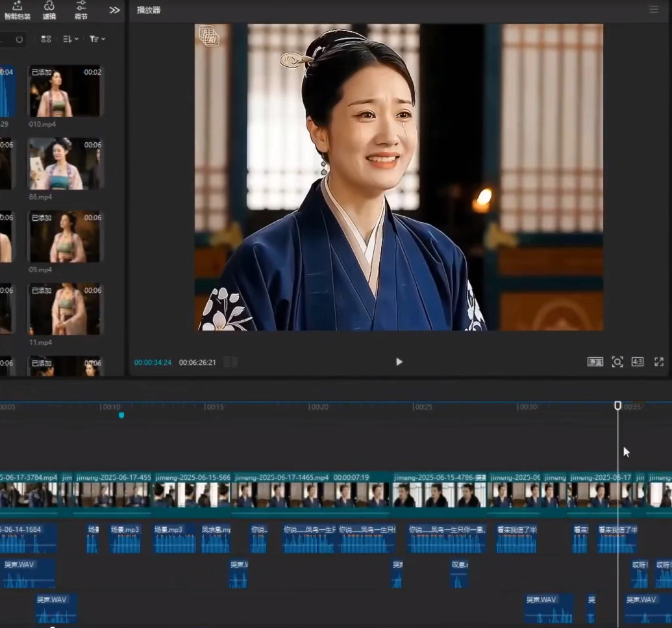Play the video preview
Viewport: 672px width, 628px height.
pos(399,362)
